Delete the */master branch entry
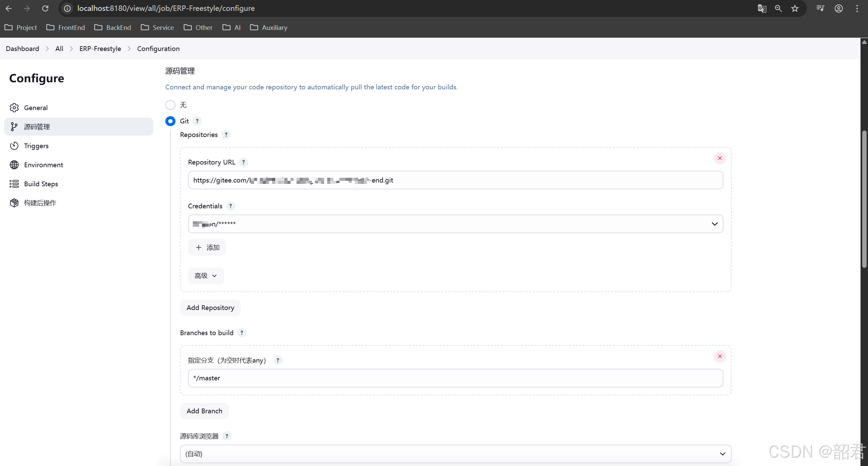Image resolution: width=868 pixels, height=466 pixels. [720, 356]
